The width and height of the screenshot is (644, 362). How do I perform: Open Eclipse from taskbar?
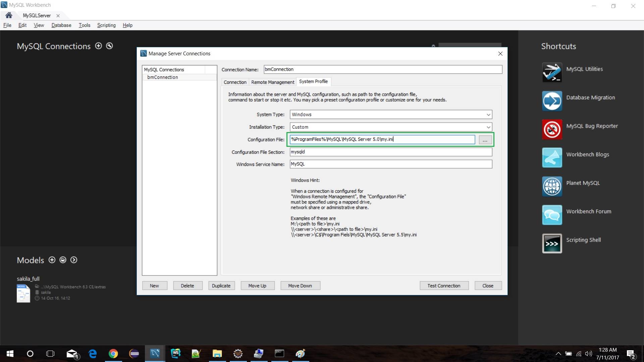point(134,354)
